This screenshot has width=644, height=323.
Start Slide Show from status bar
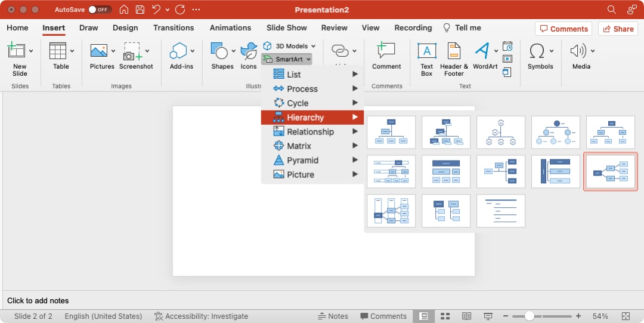point(488,316)
